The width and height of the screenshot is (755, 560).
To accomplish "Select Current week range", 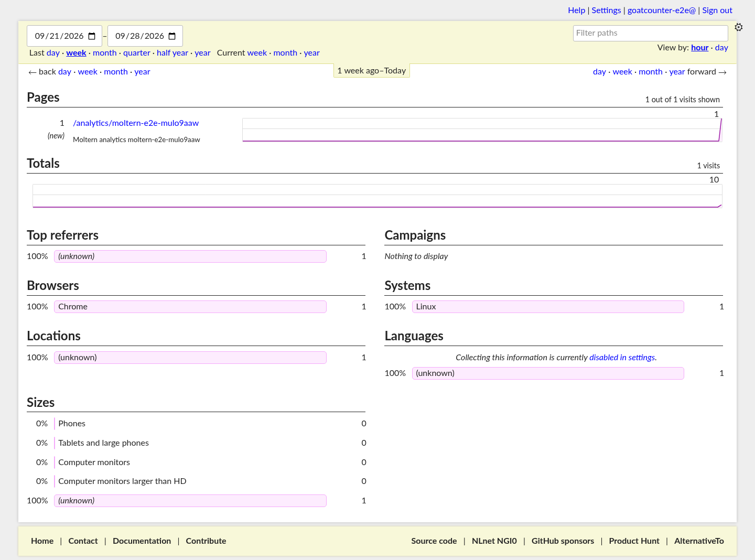I will tap(257, 53).
